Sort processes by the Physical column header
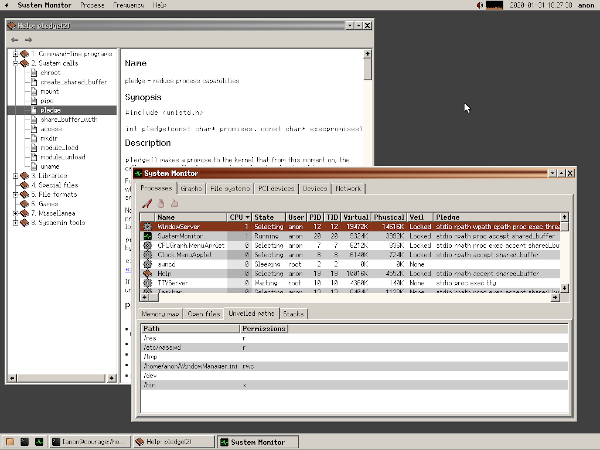The image size is (600, 450). [x=388, y=217]
